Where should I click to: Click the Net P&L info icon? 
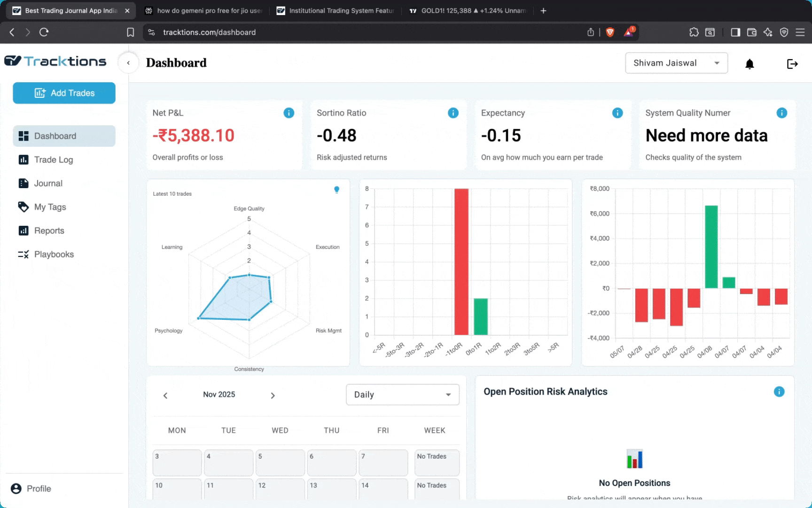pyautogui.click(x=289, y=113)
